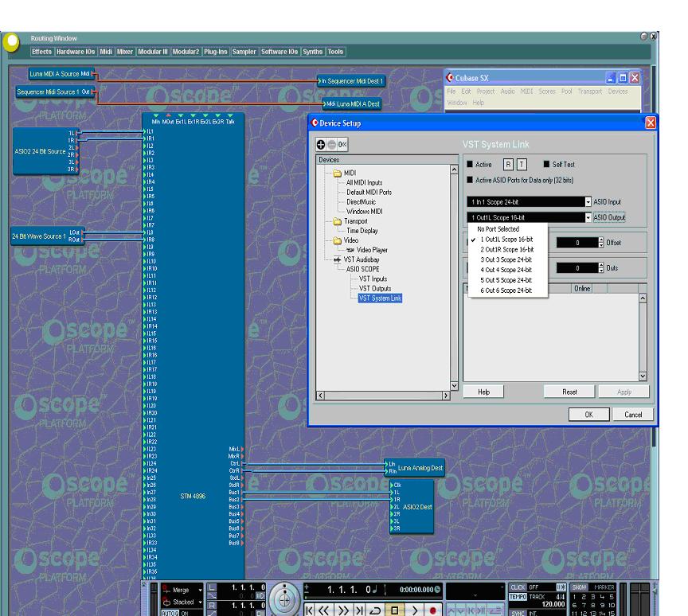Viewport: 688px width, 616px height.
Task: Click the Video Player device icon
Action: (x=350, y=250)
